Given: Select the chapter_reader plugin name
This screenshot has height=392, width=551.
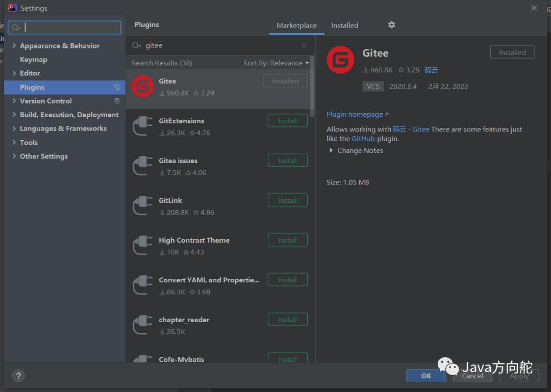Looking at the screenshot, I should click(x=184, y=320).
